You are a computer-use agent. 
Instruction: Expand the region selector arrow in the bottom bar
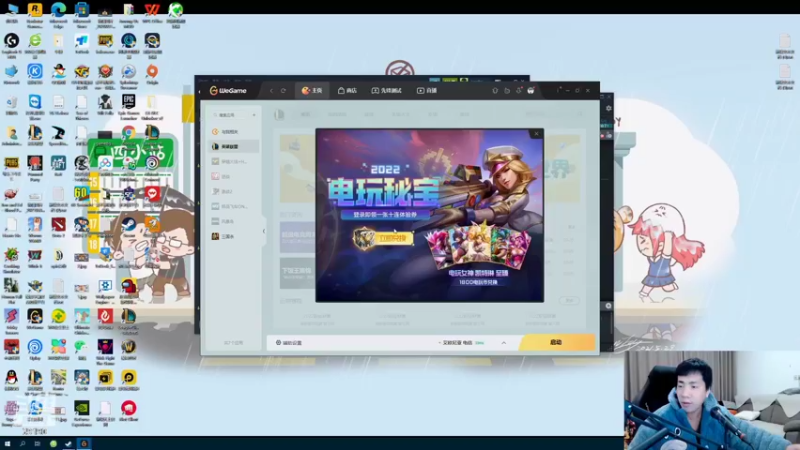(x=504, y=342)
